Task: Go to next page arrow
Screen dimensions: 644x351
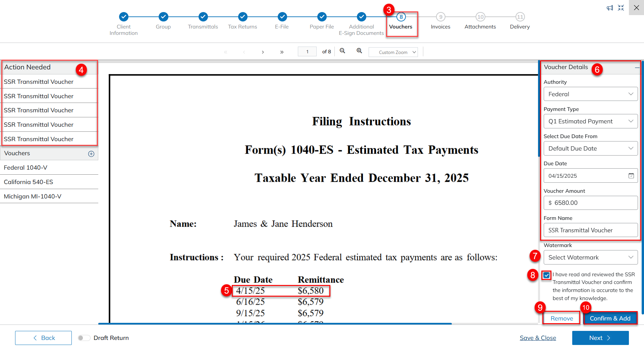Action: click(263, 52)
